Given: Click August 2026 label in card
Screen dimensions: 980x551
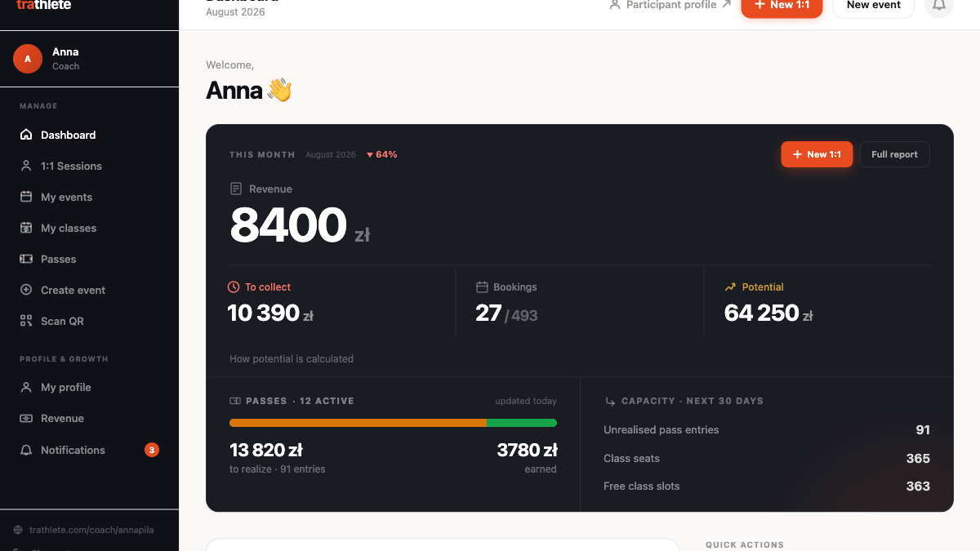Looking at the screenshot, I should (331, 154).
